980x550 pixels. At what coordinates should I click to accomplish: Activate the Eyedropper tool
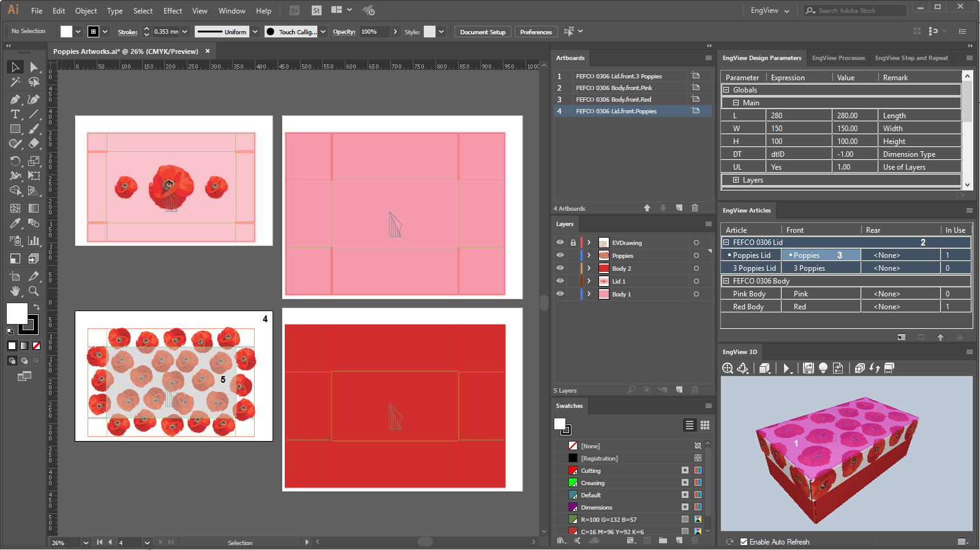15,224
